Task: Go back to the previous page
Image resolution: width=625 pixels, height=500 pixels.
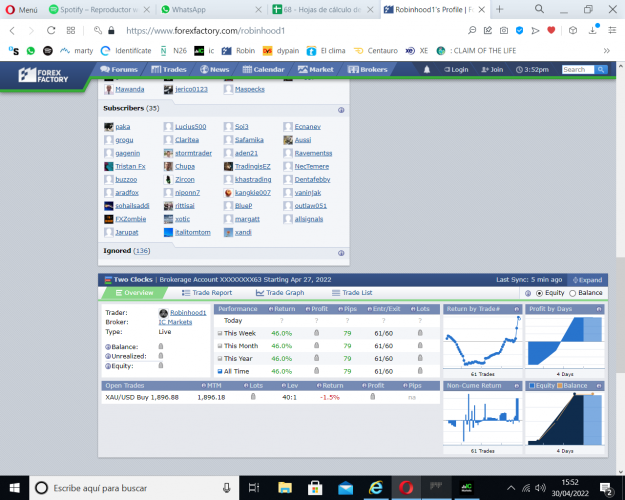Action: pyautogui.click(x=12, y=31)
